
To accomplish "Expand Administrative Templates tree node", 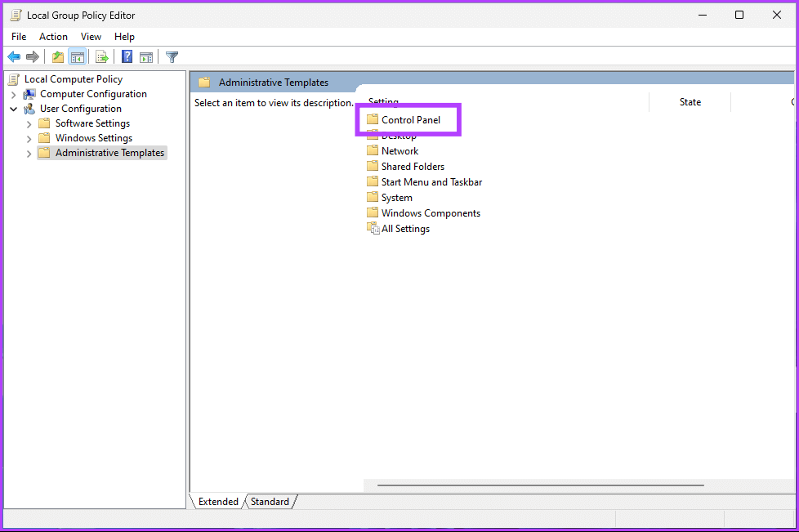I will [29, 154].
